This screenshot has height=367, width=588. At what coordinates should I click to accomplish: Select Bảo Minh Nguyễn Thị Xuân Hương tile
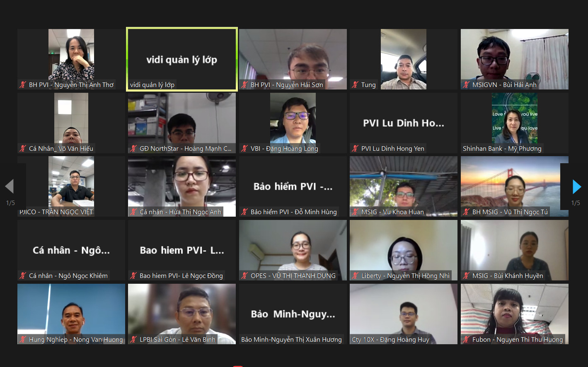point(293,314)
